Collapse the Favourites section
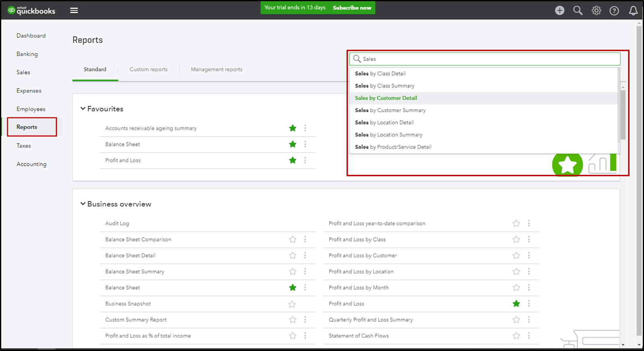644x351 pixels. click(x=83, y=109)
